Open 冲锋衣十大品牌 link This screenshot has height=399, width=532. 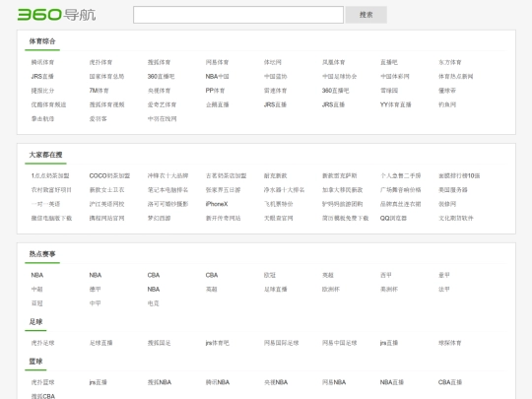point(167,175)
